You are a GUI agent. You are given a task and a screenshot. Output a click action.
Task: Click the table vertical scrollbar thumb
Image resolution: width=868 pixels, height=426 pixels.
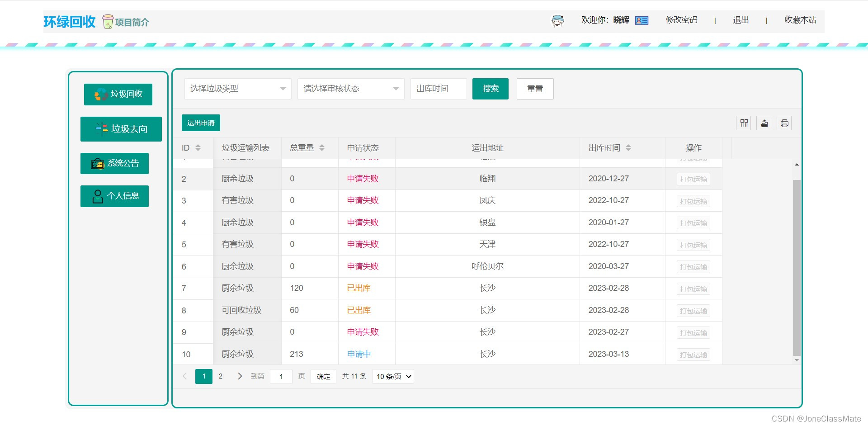pos(797,268)
